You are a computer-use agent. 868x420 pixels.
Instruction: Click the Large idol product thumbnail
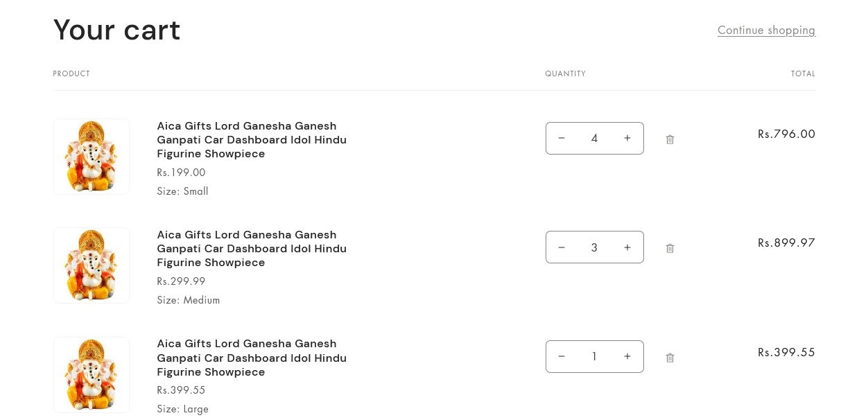click(x=92, y=375)
